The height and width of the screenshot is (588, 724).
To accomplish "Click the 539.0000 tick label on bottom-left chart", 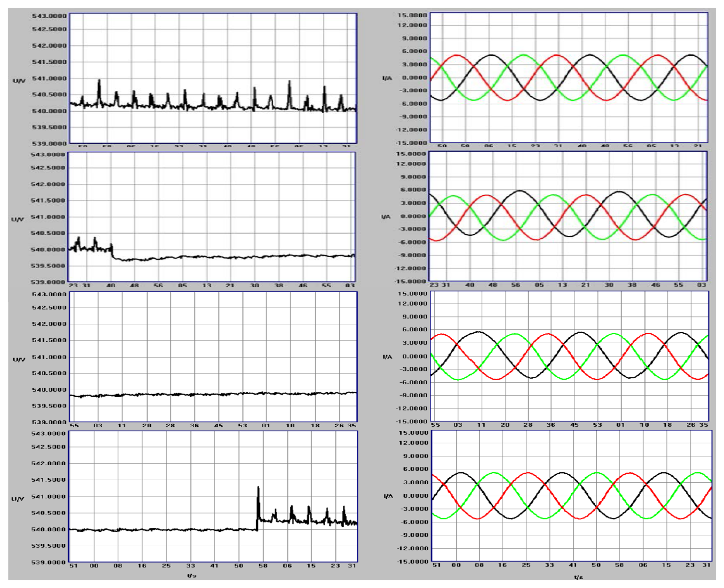I will point(48,562).
